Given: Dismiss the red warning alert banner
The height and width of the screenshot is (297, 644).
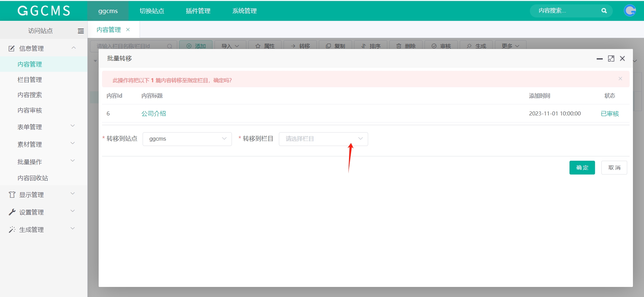Looking at the screenshot, I should [620, 79].
